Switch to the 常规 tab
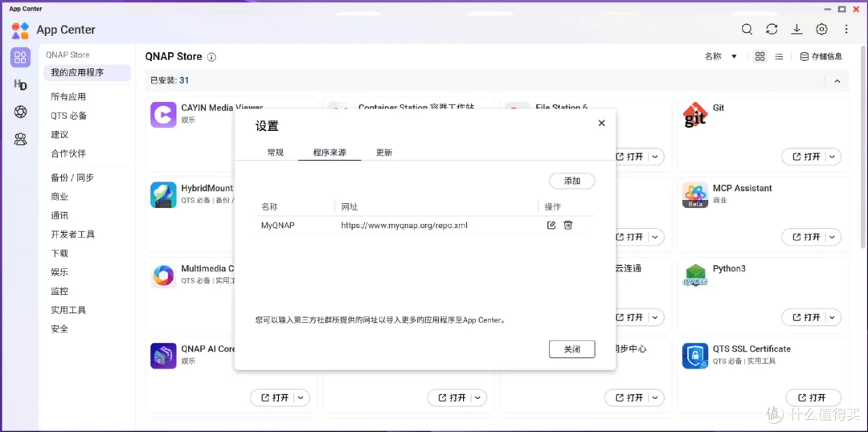This screenshot has height=432, width=868. pyautogui.click(x=275, y=153)
